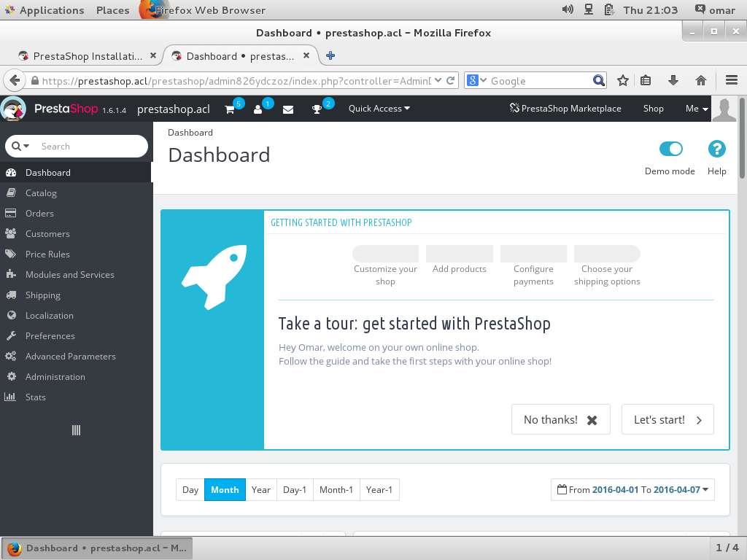Expand the Quick Access dropdown

pos(379,109)
